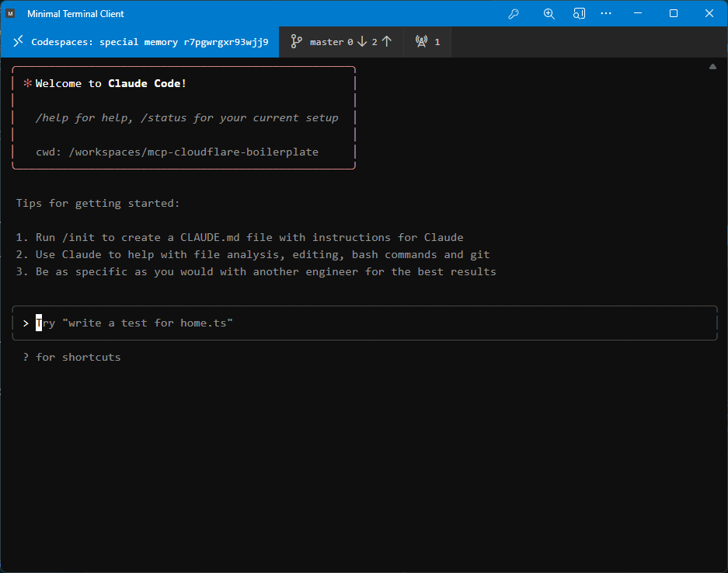Image resolution: width=728 pixels, height=573 pixels.
Task: Minimize the terminal window
Action: click(x=638, y=13)
